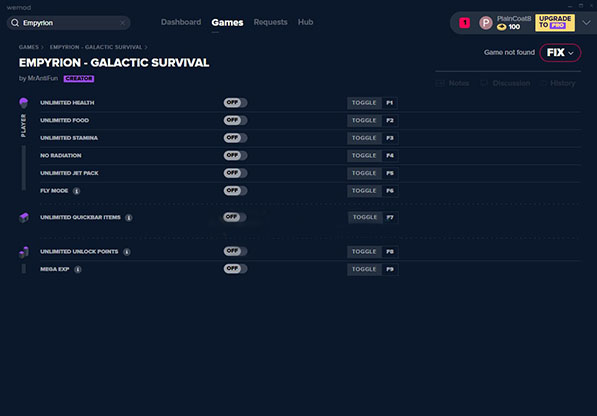This screenshot has height=416, width=597.
Task: Click Toggle button for Mega Exp
Action: point(364,269)
